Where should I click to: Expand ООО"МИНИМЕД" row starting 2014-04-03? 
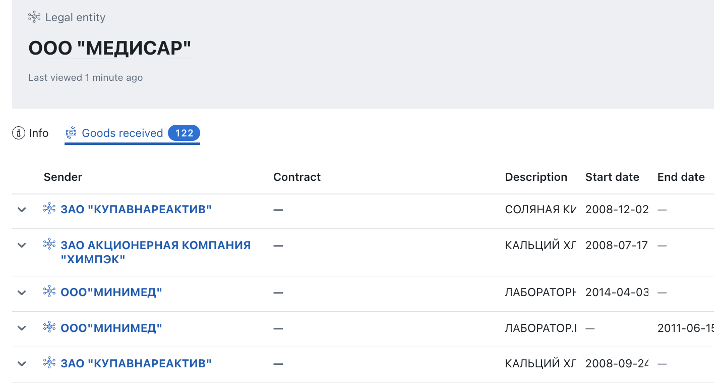point(22,293)
